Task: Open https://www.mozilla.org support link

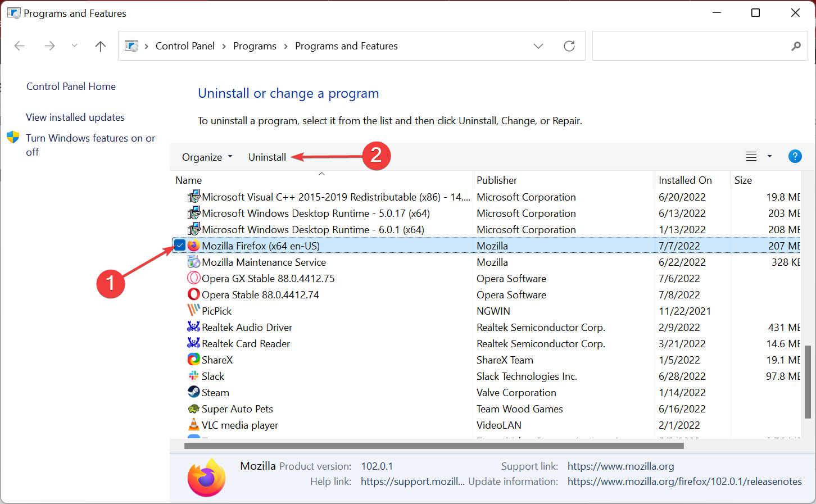Action: [x=621, y=466]
